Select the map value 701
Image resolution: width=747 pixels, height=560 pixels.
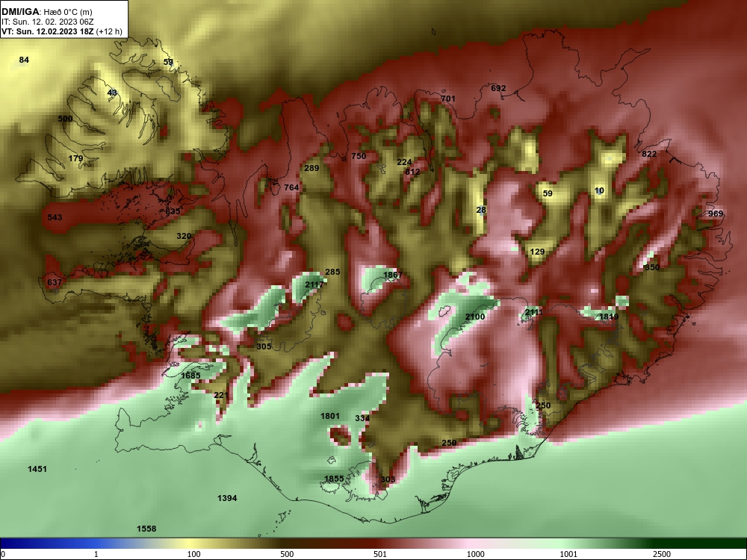[x=448, y=99]
